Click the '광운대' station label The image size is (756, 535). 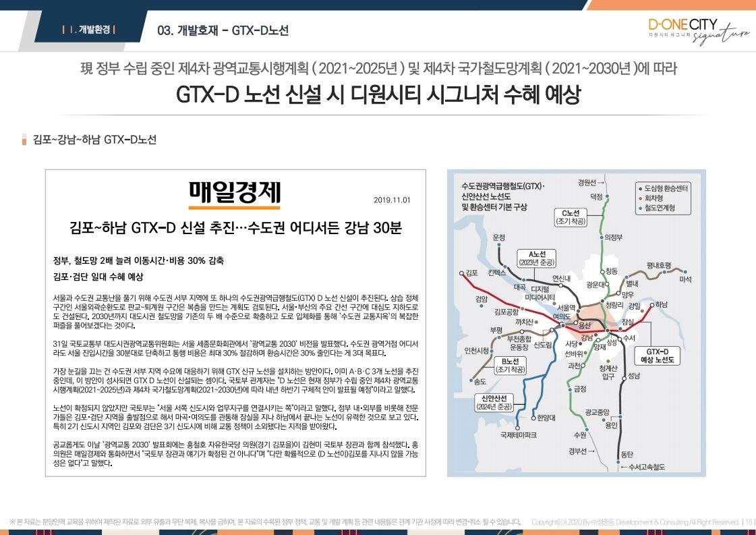[595, 285]
